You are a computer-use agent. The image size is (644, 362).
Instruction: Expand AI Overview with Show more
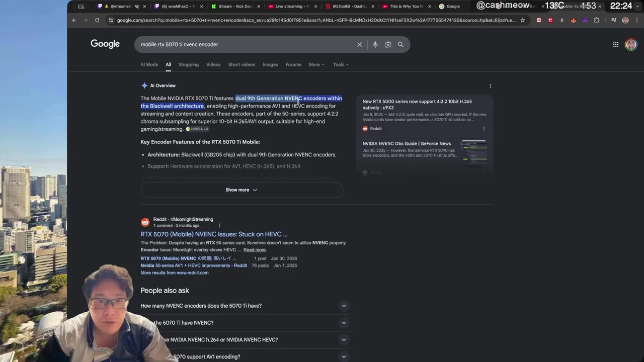(x=242, y=190)
